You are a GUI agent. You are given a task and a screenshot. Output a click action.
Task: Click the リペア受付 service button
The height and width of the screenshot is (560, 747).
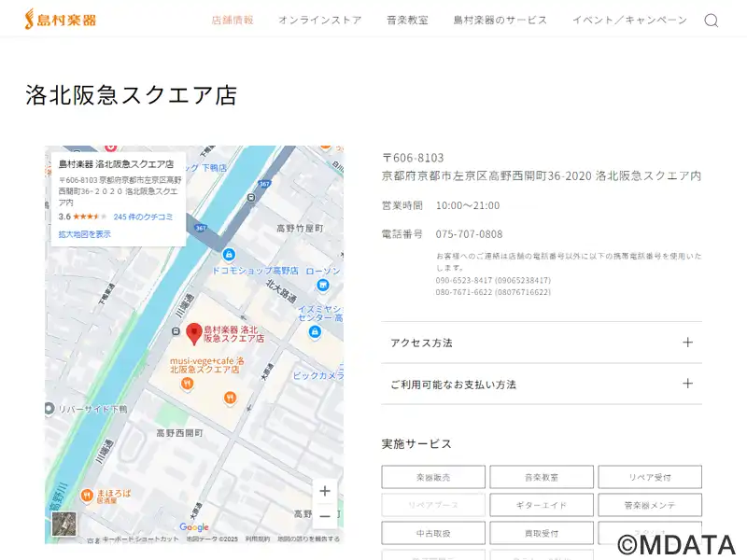[x=650, y=477]
